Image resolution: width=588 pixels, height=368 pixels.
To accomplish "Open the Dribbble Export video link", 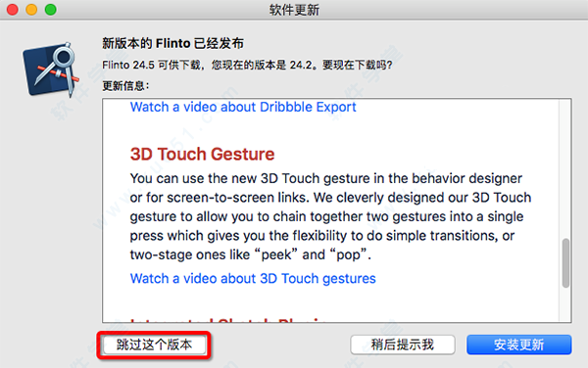I will point(243,107).
